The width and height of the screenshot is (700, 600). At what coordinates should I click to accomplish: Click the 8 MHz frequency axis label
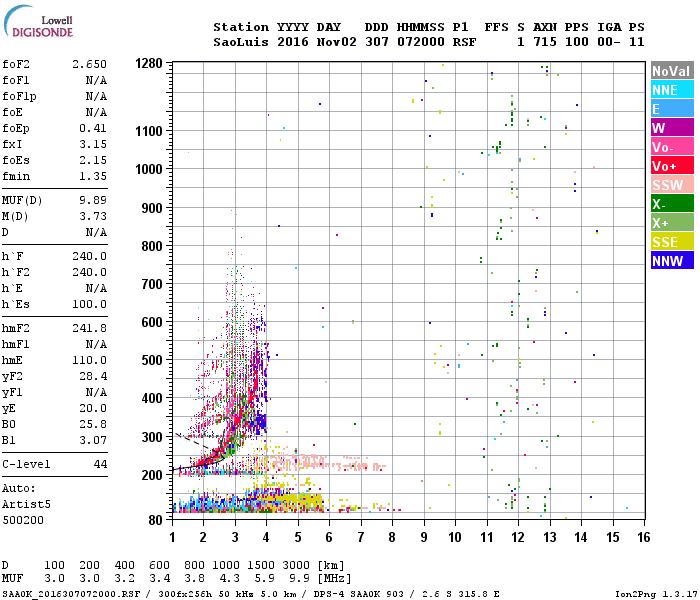point(392,537)
